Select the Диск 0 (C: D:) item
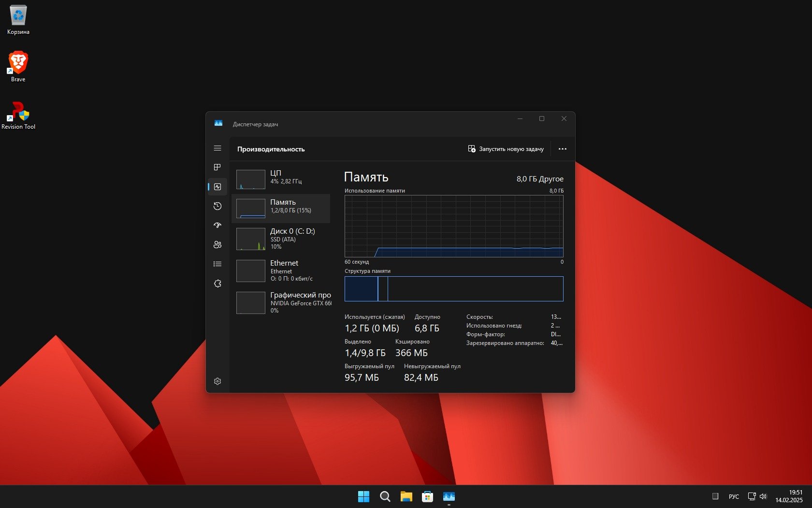 [x=281, y=239]
